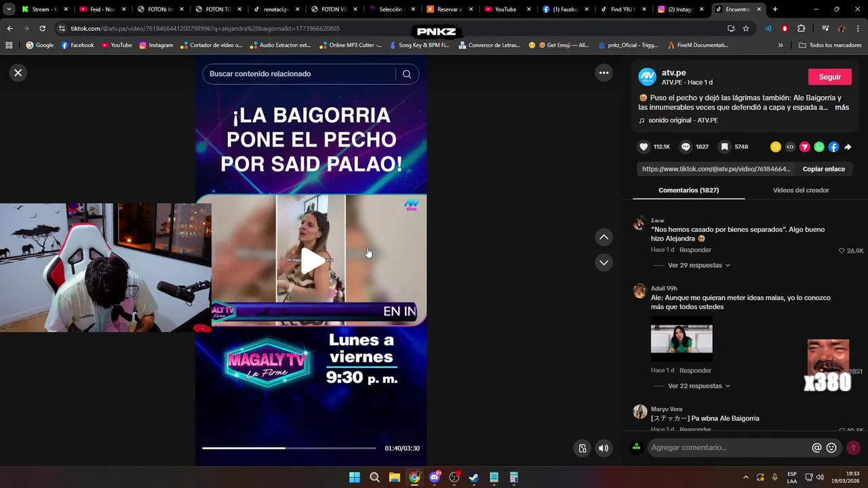The height and width of the screenshot is (488, 868).
Task: Go to next video arrow
Action: [x=604, y=262]
